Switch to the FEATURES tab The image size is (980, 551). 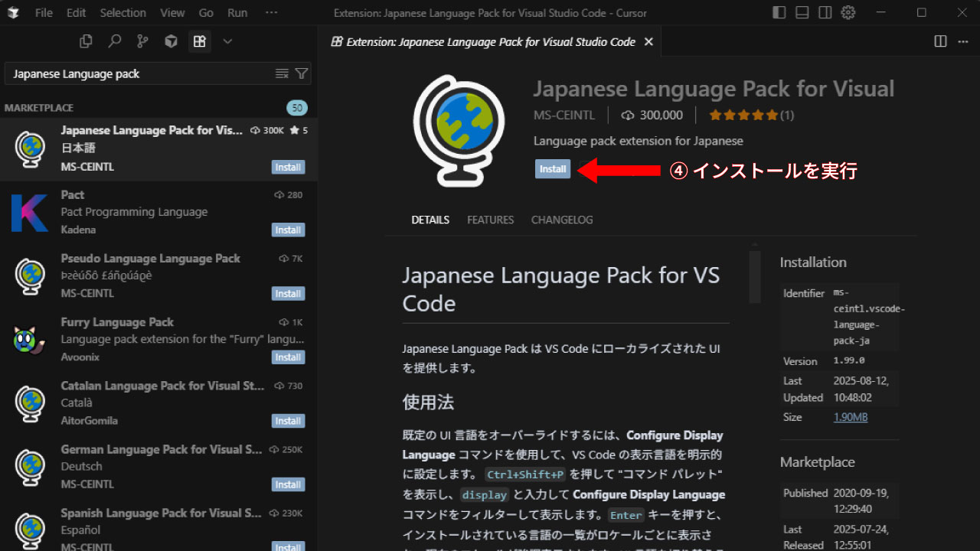491,220
